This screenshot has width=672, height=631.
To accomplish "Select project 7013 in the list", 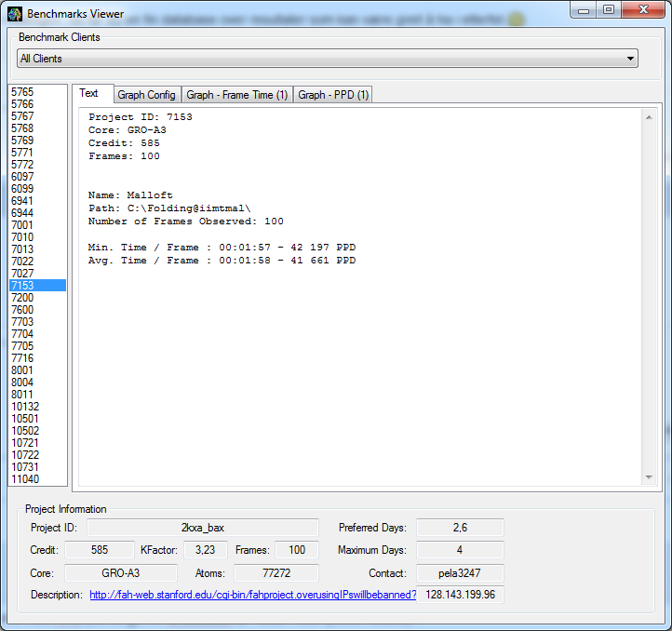I will coord(37,249).
